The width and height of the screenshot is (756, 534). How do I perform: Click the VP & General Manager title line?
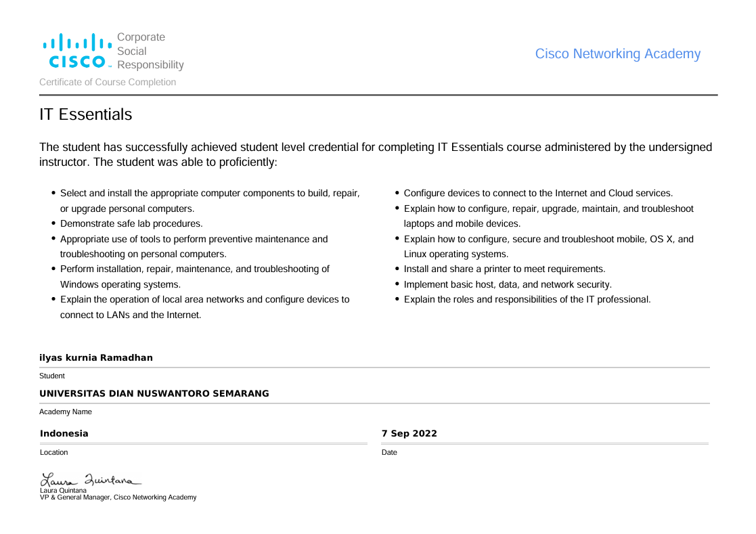coord(118,497)
